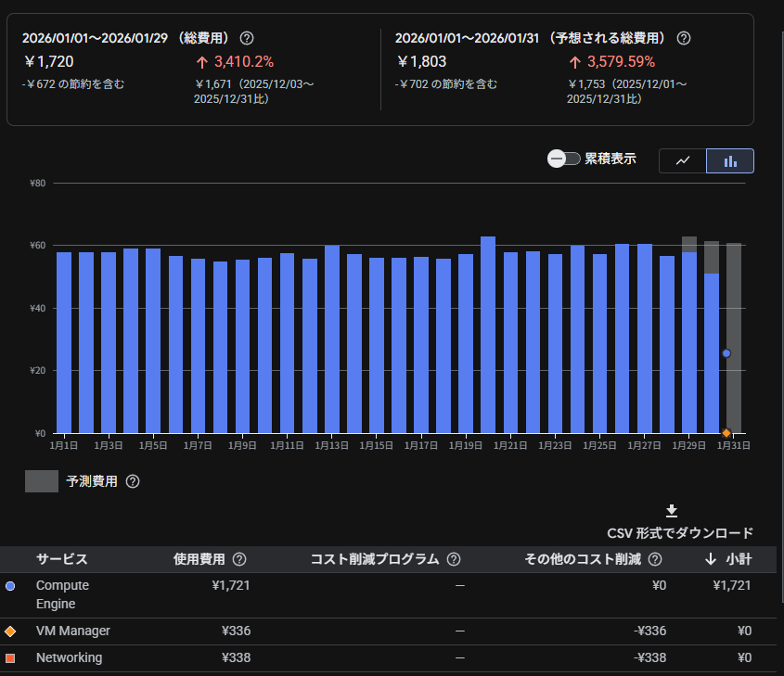Click the CSV download arrow icon
This screenshot has height=676, width=784.
coord(672,511)
